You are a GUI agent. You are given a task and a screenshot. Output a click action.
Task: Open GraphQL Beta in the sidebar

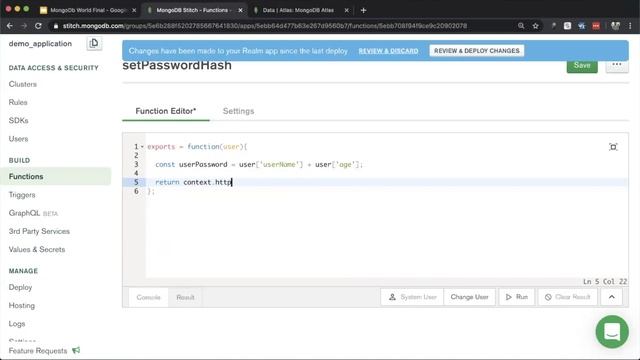pyautogui.click(x=33, y=213)
